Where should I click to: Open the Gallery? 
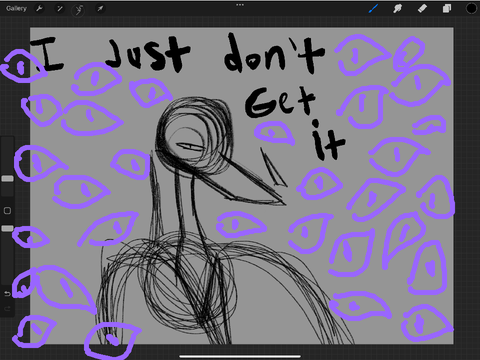16,9
